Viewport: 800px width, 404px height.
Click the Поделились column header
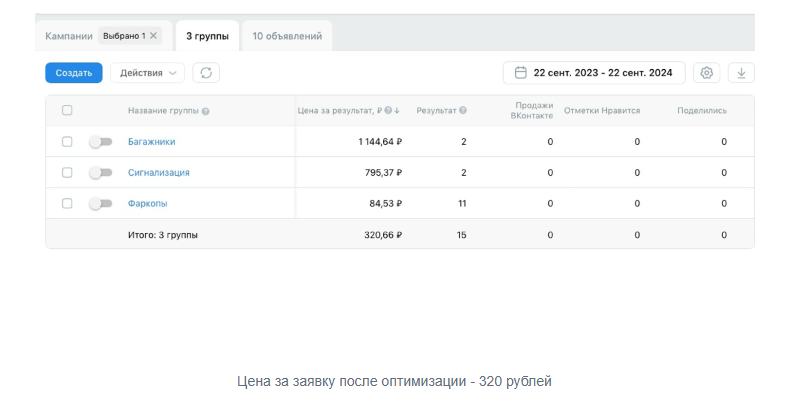[702, 110]
